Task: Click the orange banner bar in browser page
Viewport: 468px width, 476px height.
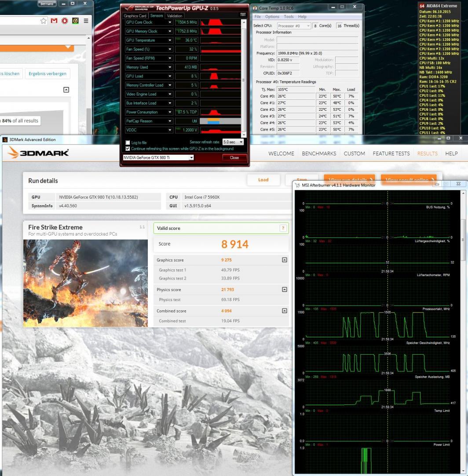Action: coord(37,48)
